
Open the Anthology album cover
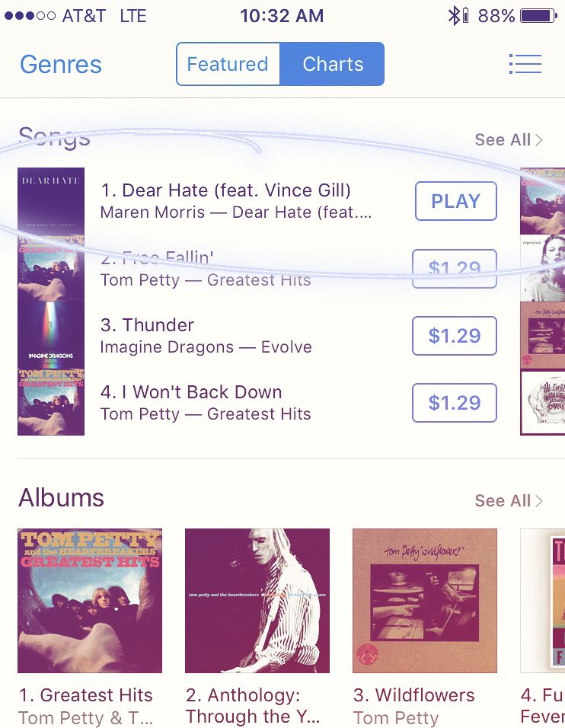coord(257,601)
